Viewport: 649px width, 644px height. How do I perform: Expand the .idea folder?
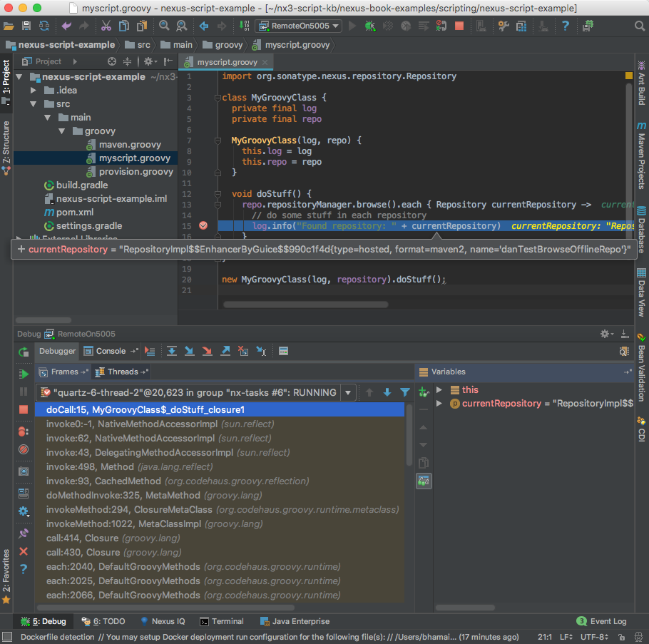point(34,91)
